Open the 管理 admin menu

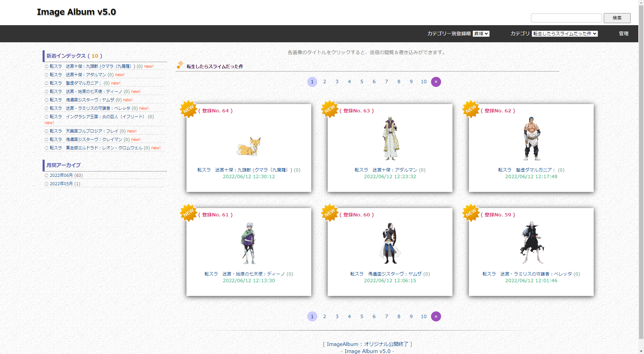624,34
